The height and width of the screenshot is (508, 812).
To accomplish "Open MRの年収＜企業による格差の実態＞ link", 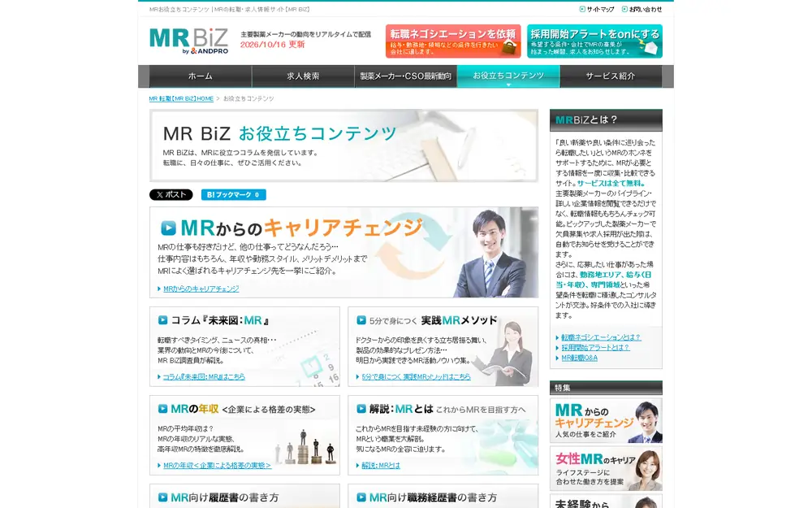I will 217,466.
